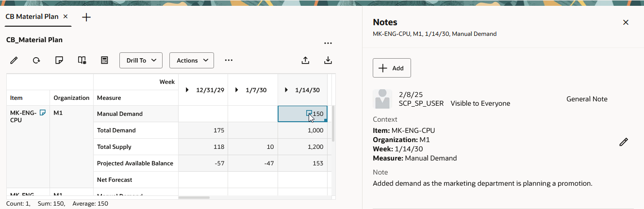Click the Week header label

pos(167,82)
